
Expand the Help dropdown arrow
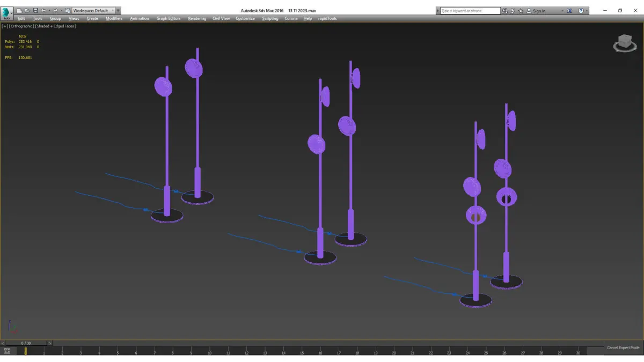pyautogui.click(x=587, y=11)
